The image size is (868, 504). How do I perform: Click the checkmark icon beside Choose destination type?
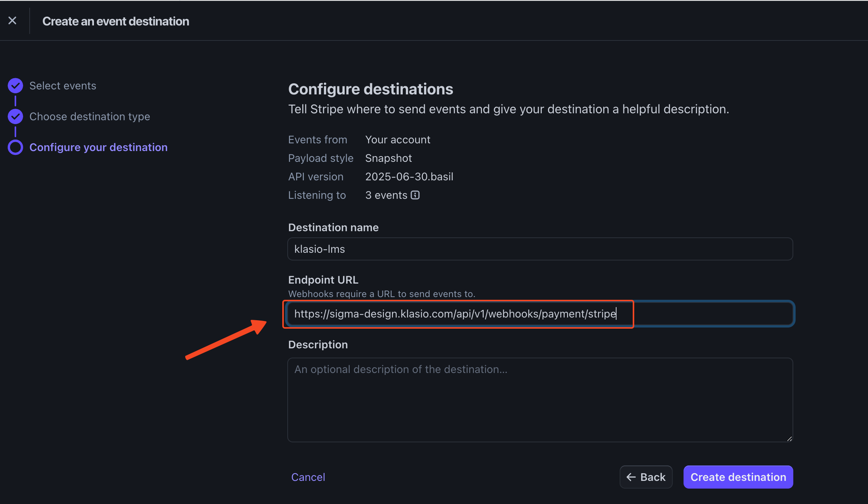click(15, 116)
